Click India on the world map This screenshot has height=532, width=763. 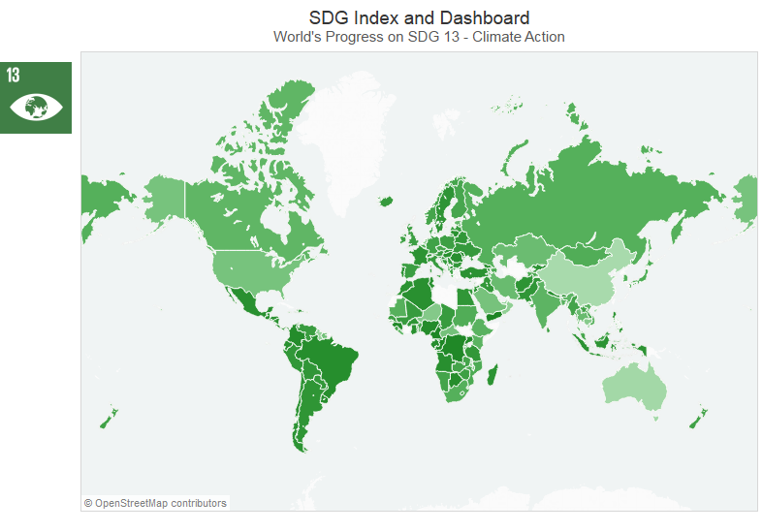pos(548,304)
